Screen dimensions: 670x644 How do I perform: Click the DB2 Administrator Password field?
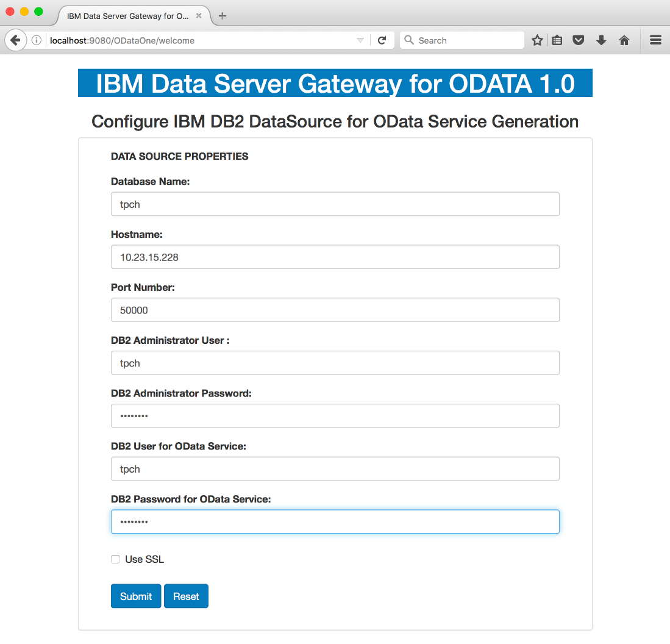[x=335, y=416]
